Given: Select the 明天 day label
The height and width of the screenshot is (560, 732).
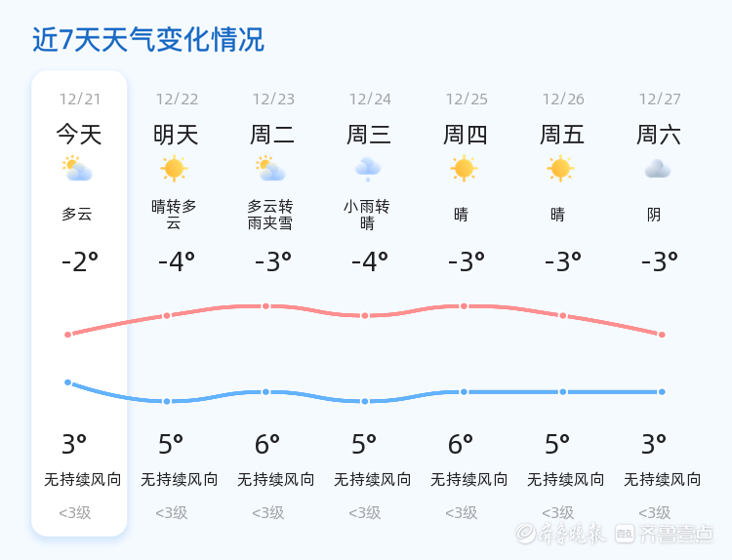Looking at the screenshot, I should [x=176, y=135].
